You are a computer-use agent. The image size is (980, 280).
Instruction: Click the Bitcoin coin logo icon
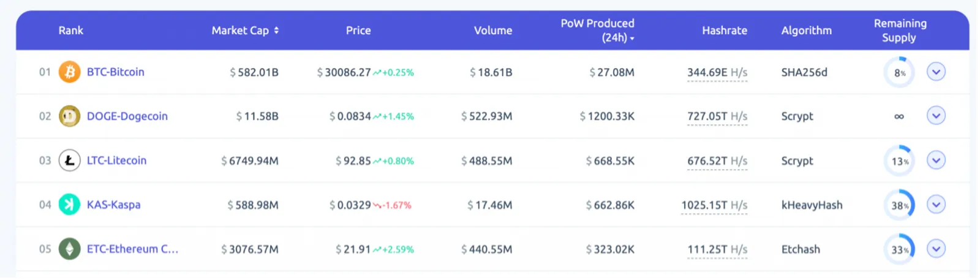click(69, 72)
